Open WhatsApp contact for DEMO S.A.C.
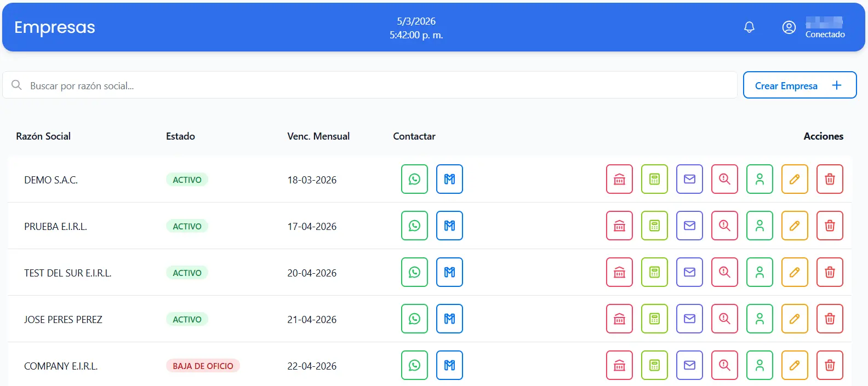The width and height of the screenshot is (868, 386). pos(414,179)
